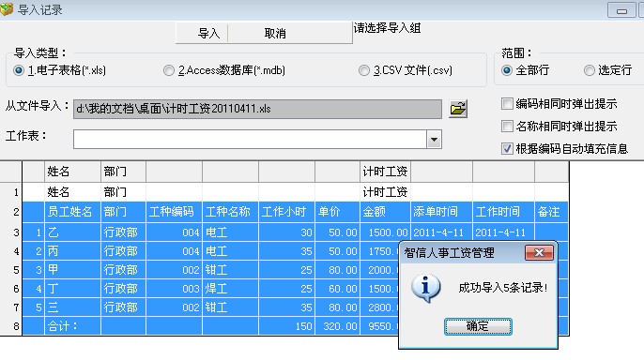Click the package icon in the 导入记录 title bar
644x360 pixels.
[7, 9]
